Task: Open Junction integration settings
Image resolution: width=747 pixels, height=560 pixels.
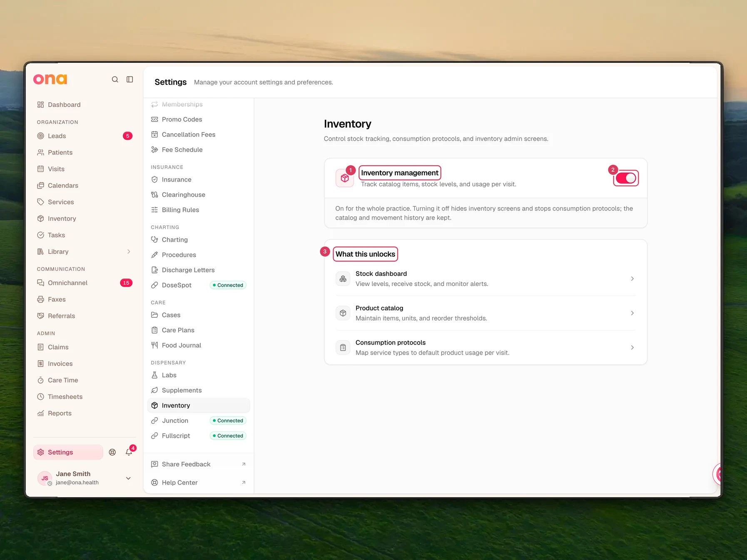Action: pyautogui.click(x=199, y=421)
